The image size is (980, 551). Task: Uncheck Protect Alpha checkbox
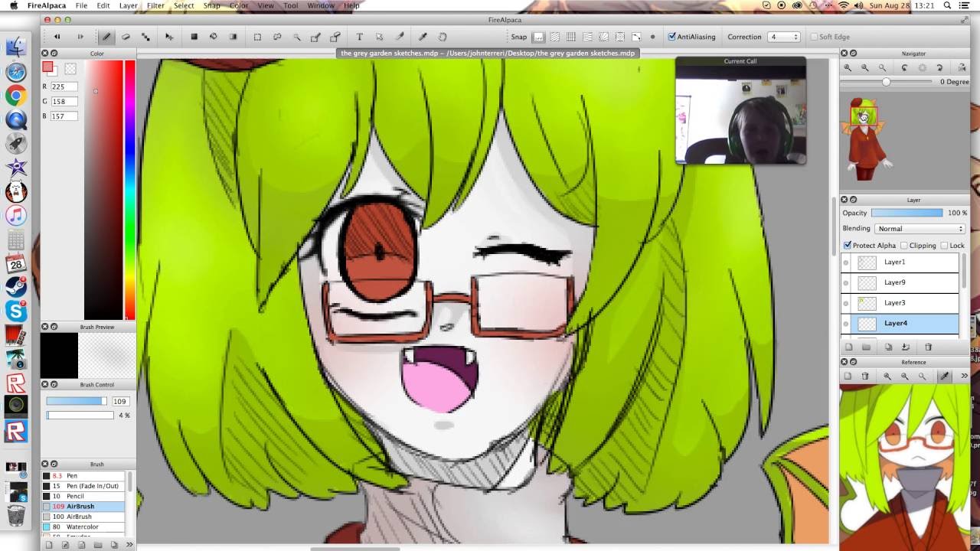pyautogui.click(x=848, y=246)
